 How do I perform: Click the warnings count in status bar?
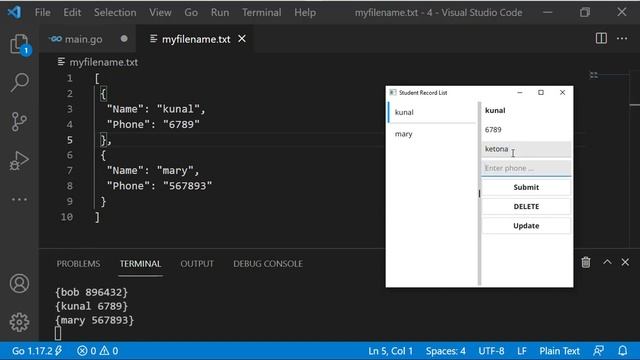click(109, 351)
